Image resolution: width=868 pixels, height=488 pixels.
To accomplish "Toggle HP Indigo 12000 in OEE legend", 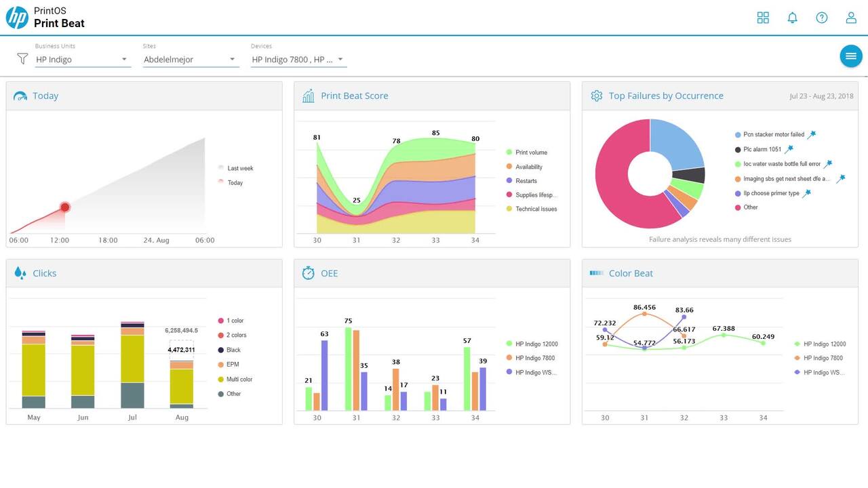I will tap(532, 344).
